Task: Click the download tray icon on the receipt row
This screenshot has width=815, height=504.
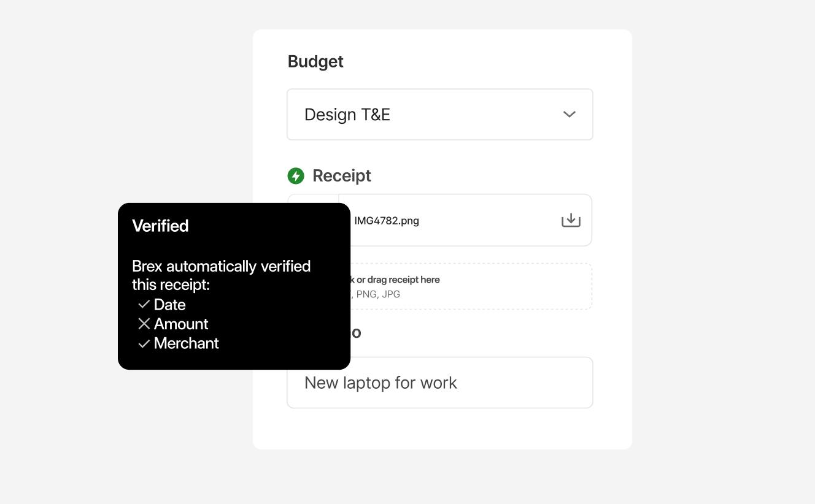Action: (571, 219)
